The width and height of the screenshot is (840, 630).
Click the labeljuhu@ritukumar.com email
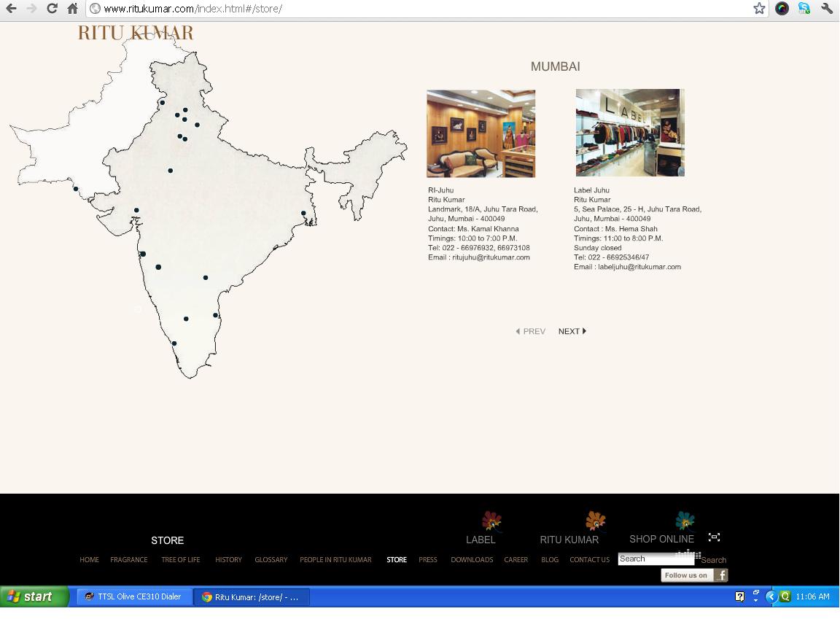pyautogui.click(x=639, y=267)
